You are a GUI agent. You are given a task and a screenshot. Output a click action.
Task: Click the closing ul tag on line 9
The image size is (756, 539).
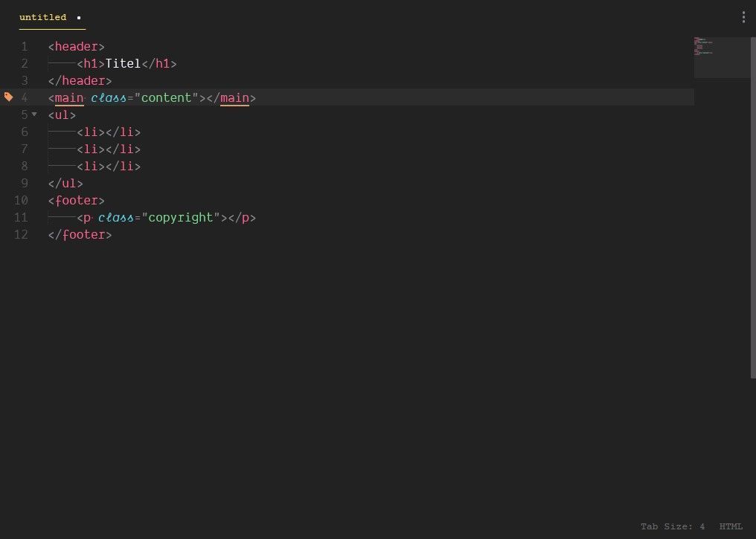point(65,184)
